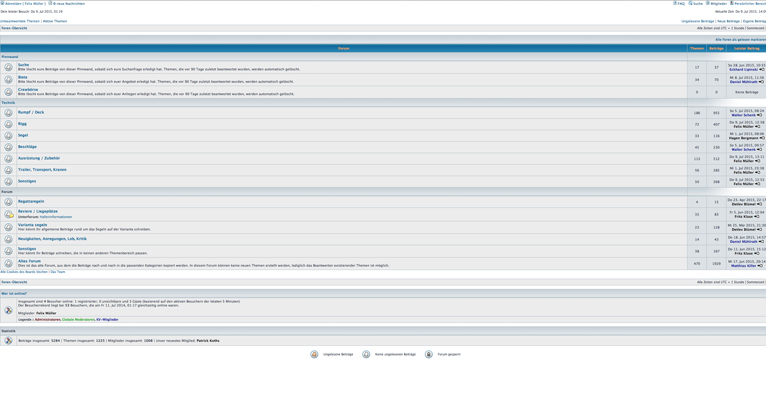
Task: Open the Hafeninformationen subforum link
Action: [x=56, y=217]
